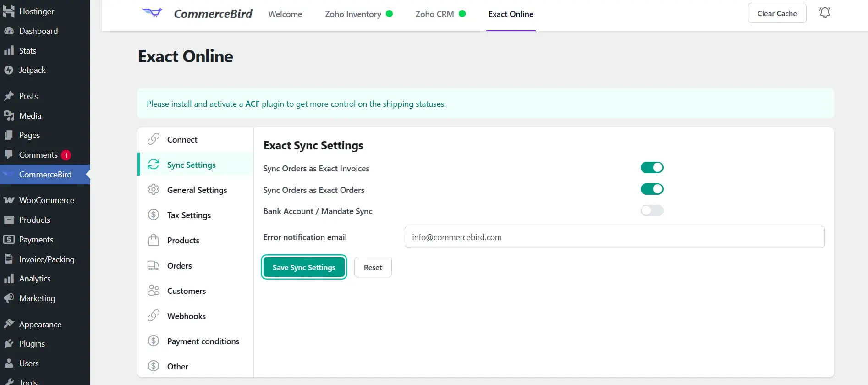
Task: Focus the Error notification email field
Action: click(614, 237)
